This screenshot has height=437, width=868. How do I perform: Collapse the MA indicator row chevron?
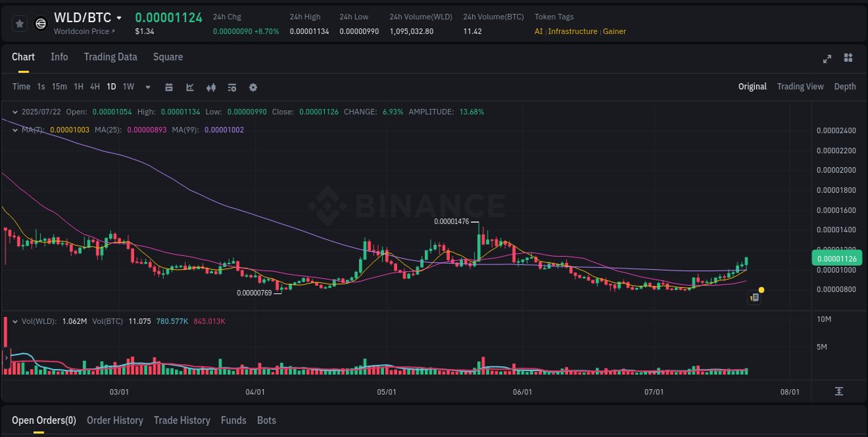(15, 130)
